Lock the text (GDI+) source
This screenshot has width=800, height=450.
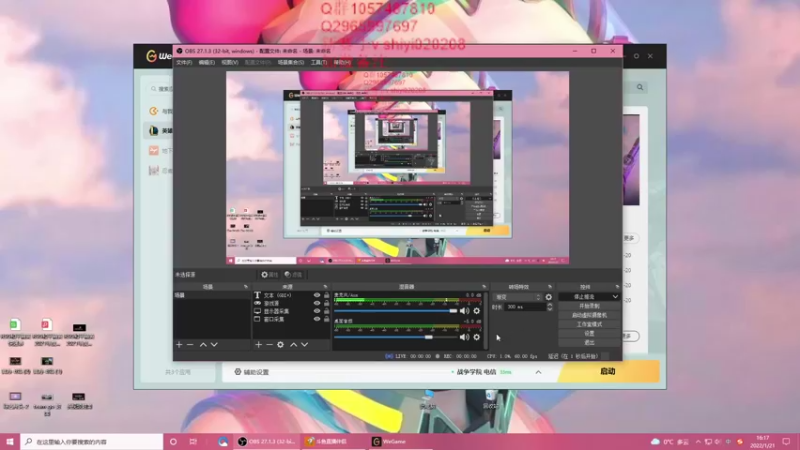pos(327,295)
